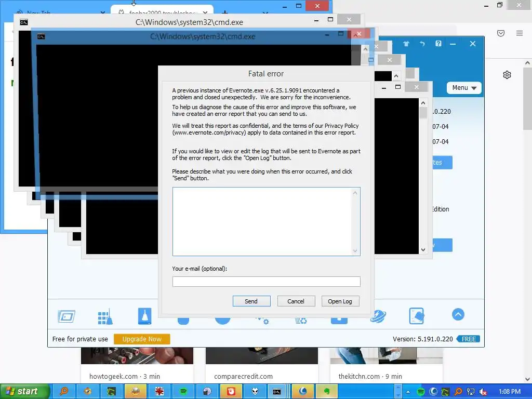The height and width of the screenshot is (399, 532).
Task: Click Version: 5.191.0.220 text
Action: pyautogui.click(x=423, y=339)
